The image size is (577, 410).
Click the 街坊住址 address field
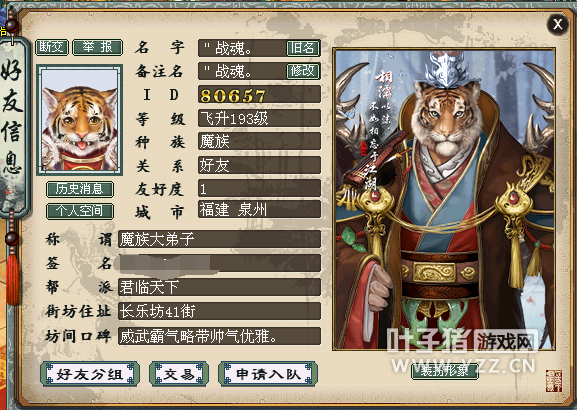(x=219, y=311)
